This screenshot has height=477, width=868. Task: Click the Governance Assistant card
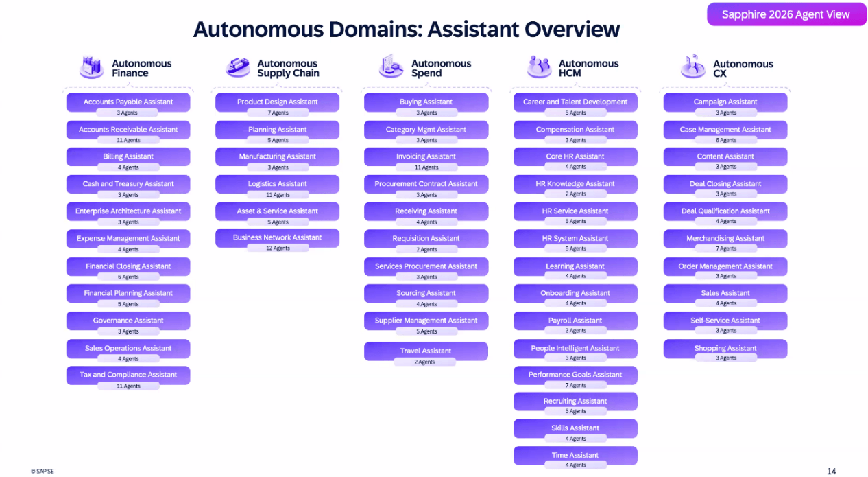pos(128,321)
